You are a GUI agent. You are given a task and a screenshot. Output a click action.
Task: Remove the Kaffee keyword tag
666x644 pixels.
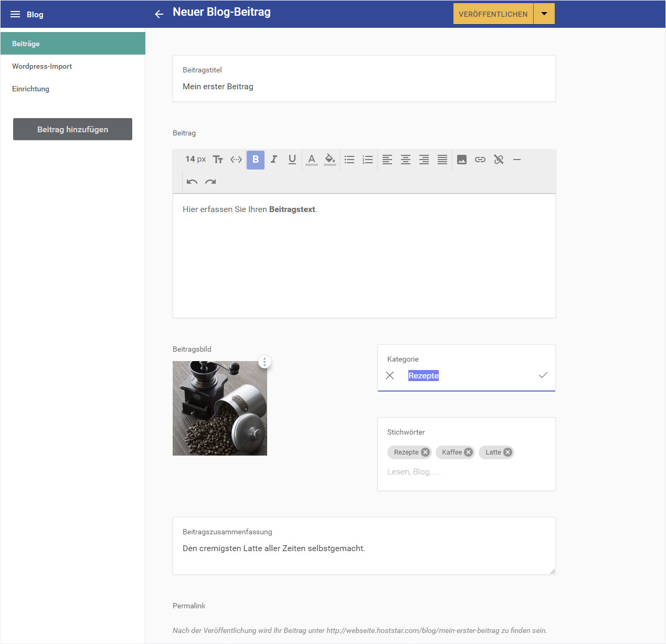coord(469,452)
